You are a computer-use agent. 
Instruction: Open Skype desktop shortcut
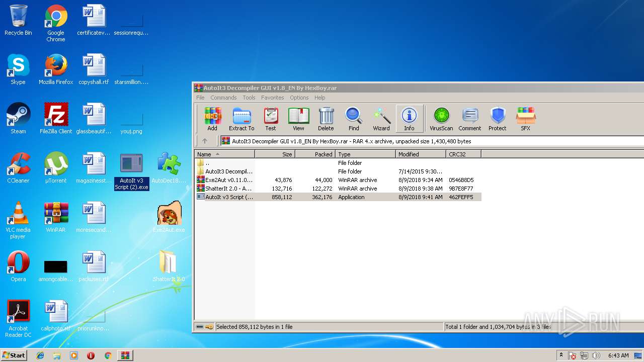tap(18, 69)
